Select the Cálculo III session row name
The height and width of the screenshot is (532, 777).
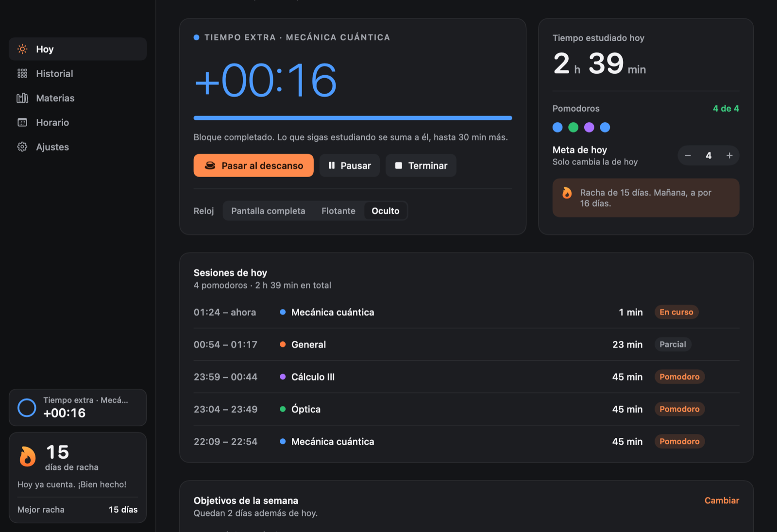pos(313,377)
